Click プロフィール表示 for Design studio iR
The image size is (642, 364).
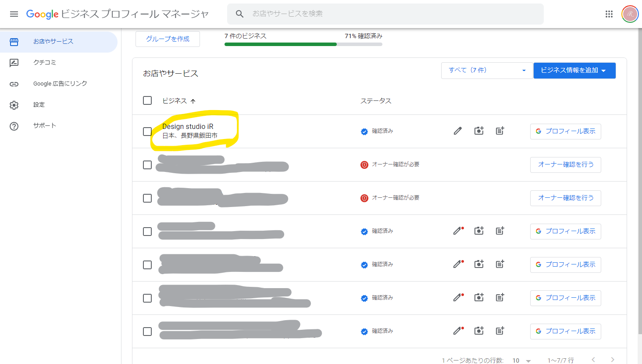565,131
